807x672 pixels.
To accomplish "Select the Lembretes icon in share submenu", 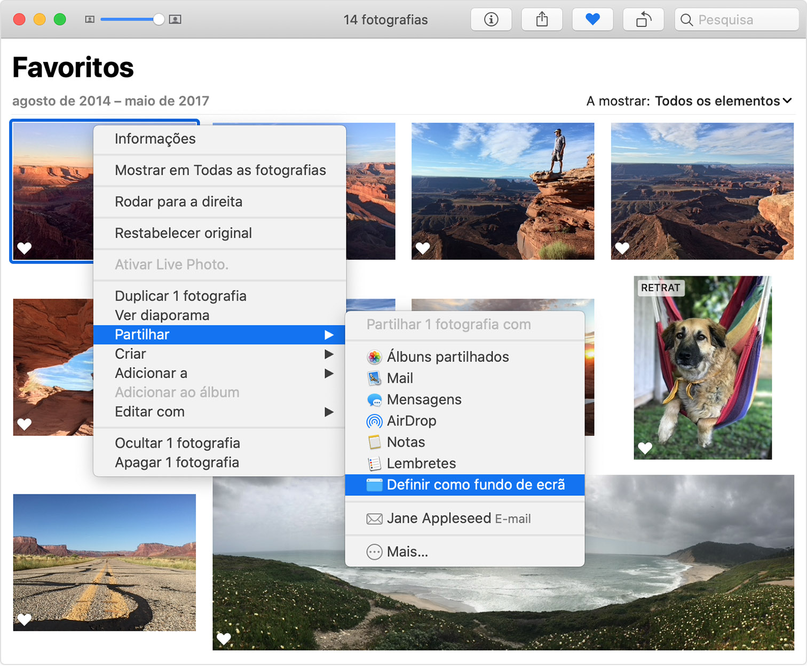I will point(374,463).
